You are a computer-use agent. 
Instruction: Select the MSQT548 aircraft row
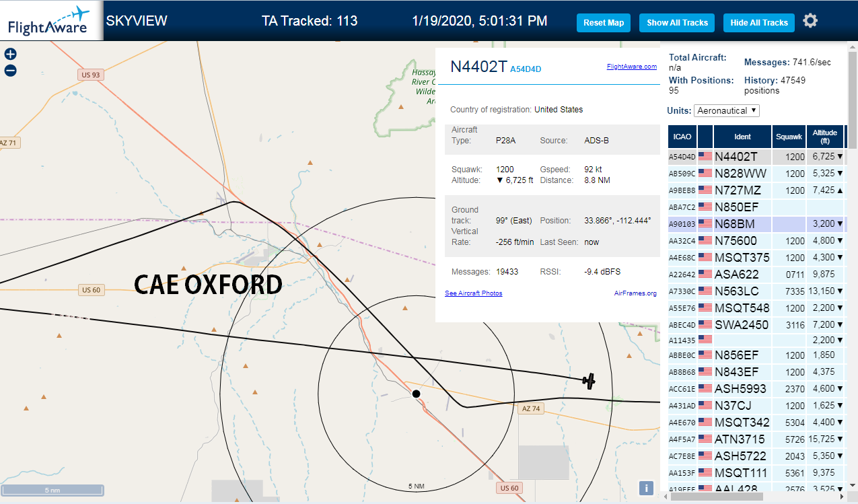pos(757,308)
